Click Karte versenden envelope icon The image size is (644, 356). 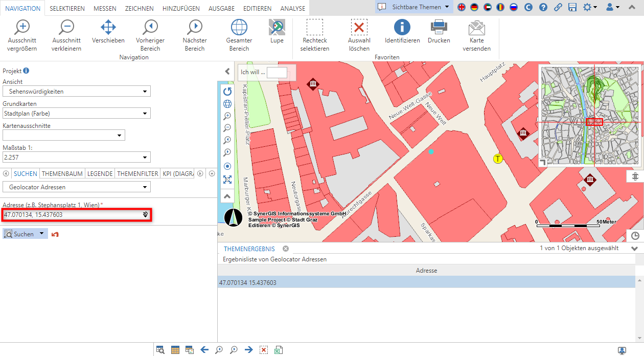tap(476, 36)
